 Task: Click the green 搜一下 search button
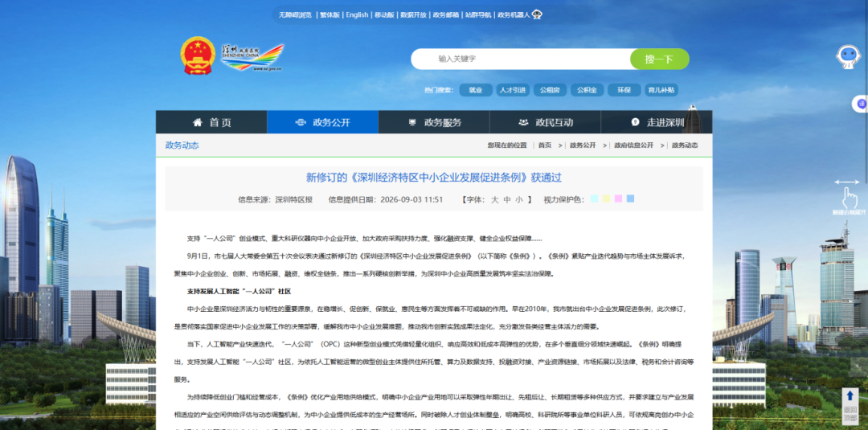point(659,59)
